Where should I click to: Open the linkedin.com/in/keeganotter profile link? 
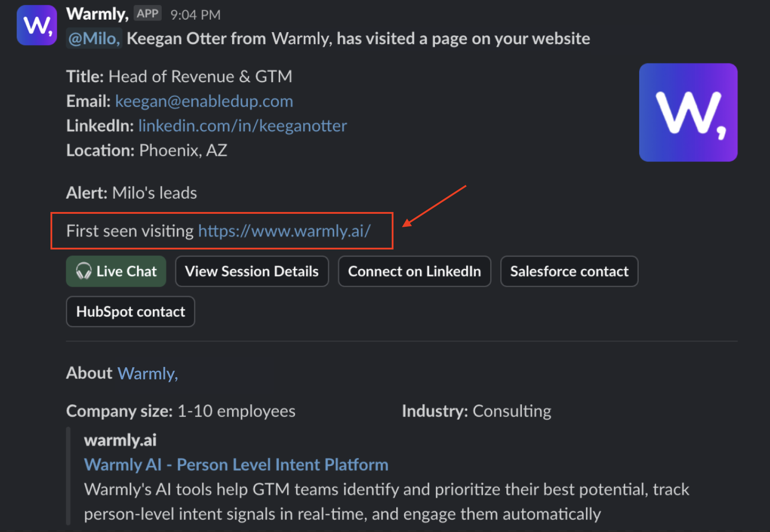pos(243,126)
